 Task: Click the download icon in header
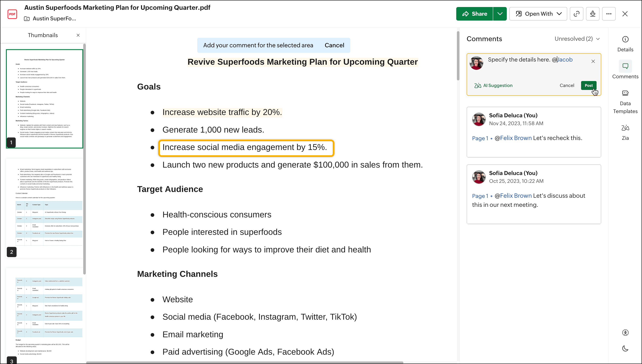tap(593, 14)
